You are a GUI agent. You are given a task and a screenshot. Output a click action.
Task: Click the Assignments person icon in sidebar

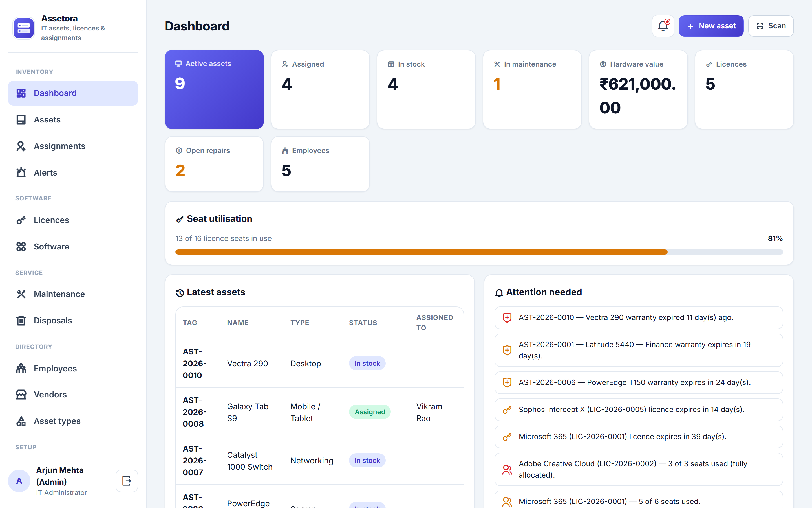(x=21, y=146)
